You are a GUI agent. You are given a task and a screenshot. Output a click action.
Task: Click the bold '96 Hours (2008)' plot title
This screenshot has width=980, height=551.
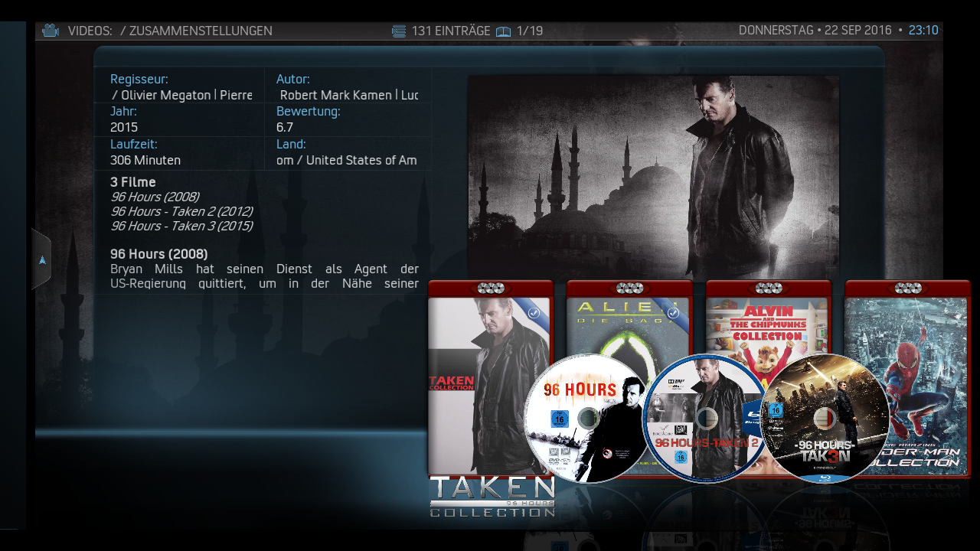159,254
